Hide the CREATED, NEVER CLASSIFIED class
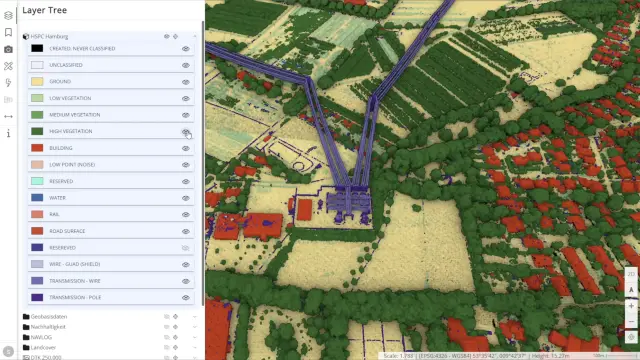This screenshot has height=360, width=640. (186, 49)
